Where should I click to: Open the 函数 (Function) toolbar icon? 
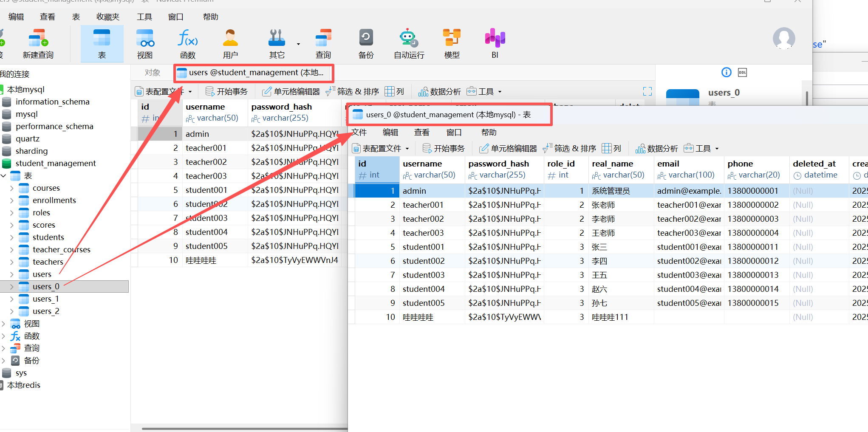tap(188, 44)
